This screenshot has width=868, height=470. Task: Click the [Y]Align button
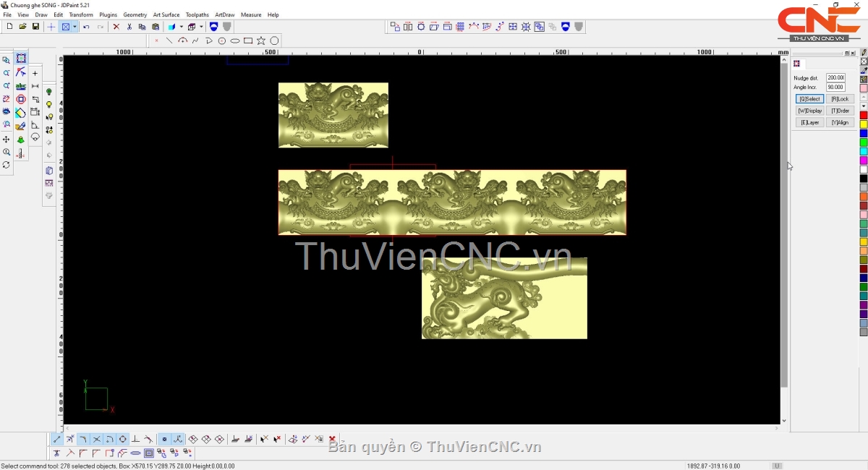[840, 123]
